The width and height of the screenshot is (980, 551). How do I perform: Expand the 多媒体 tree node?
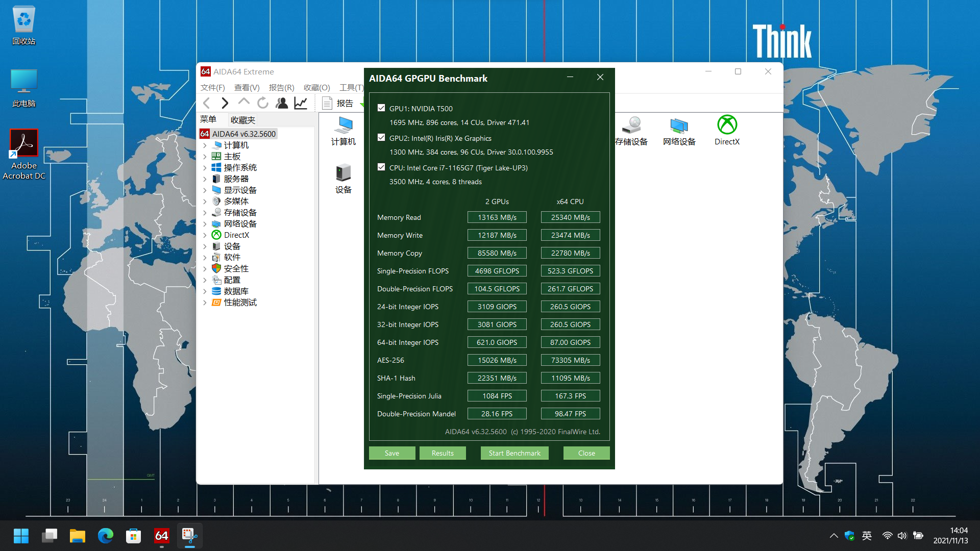point(205,202)
